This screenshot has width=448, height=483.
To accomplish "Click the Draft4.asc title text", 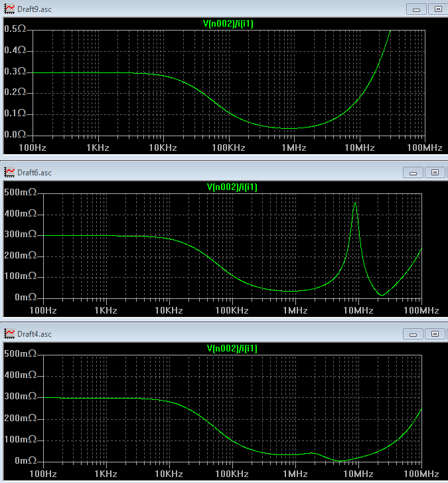I will tap(35, 334).
